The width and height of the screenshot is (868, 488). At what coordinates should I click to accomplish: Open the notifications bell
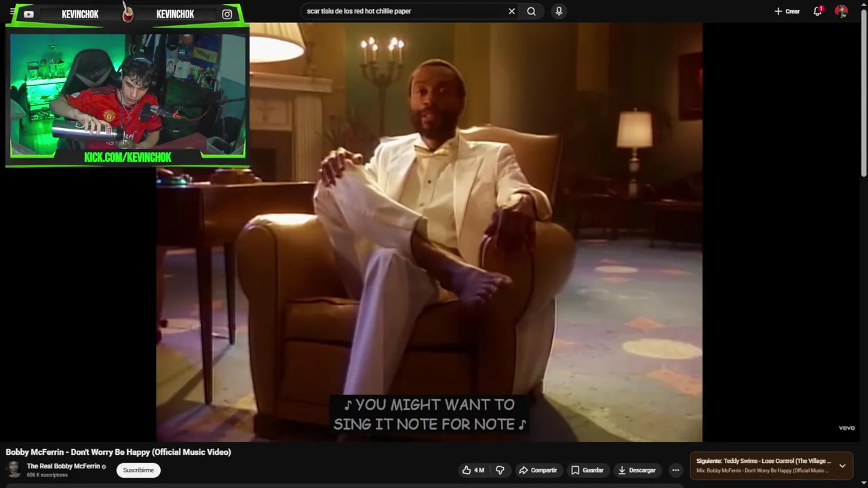point(818,12)
